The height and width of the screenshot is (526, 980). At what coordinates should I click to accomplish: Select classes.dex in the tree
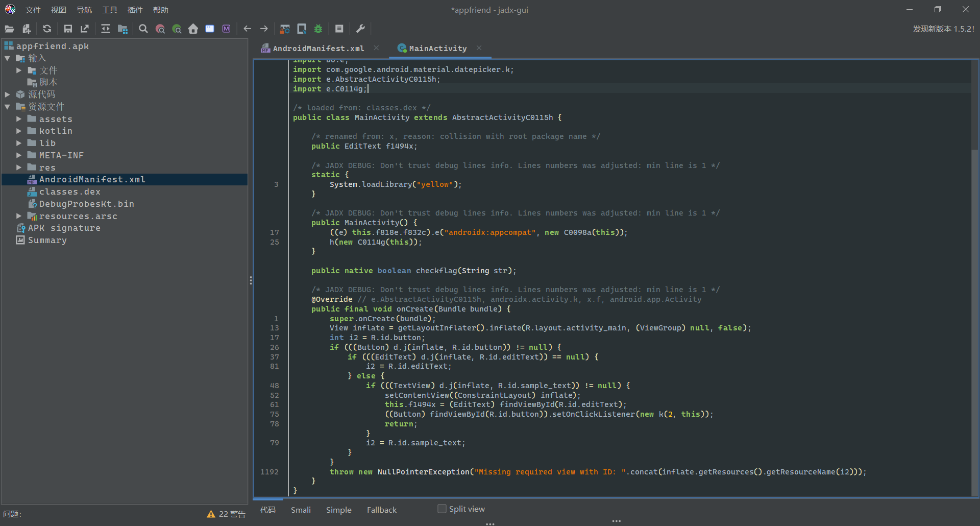[69, 192]
